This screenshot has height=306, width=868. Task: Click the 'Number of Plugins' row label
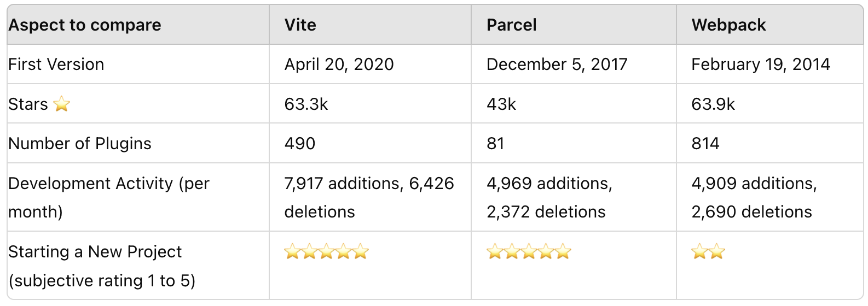80,144
